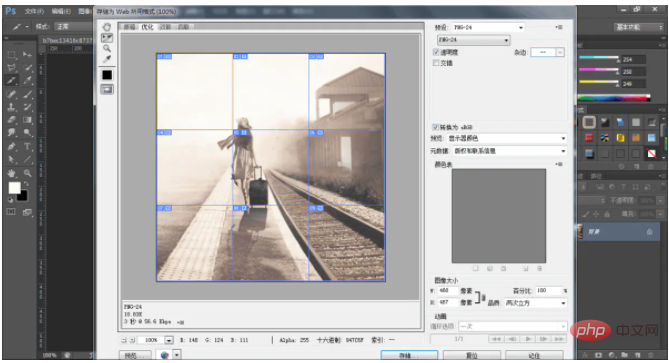Viewport: 669px width, 363px height.
Task: Click the black eyedropper color swatch in dialog
Action: pyautogui.click(x=107, y=75)
